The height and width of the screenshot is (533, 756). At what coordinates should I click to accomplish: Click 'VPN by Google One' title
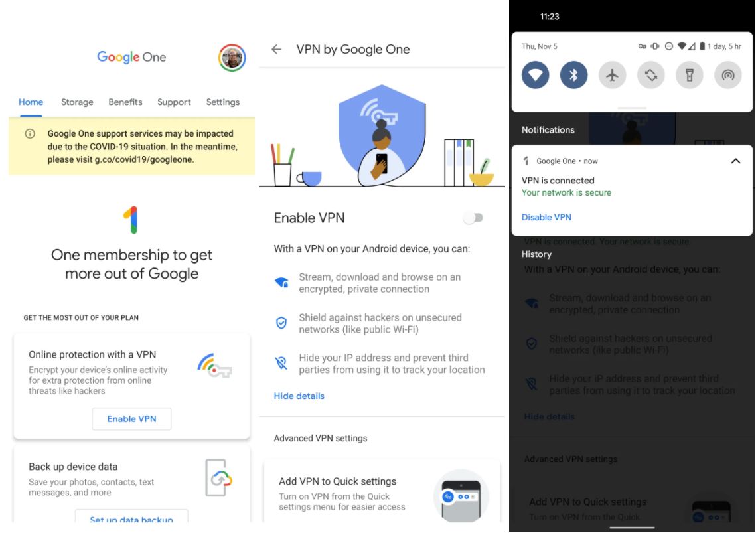(x=353, y=49)
